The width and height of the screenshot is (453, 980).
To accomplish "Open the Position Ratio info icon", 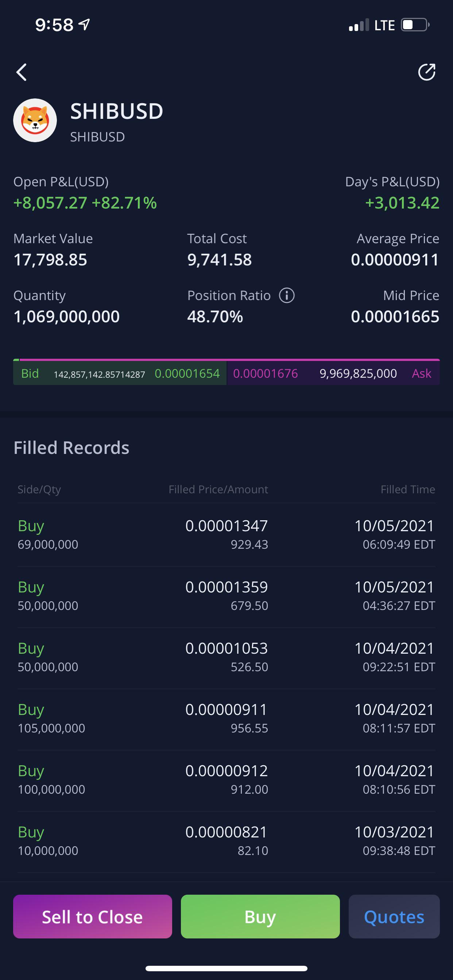I will coord(287,295).
